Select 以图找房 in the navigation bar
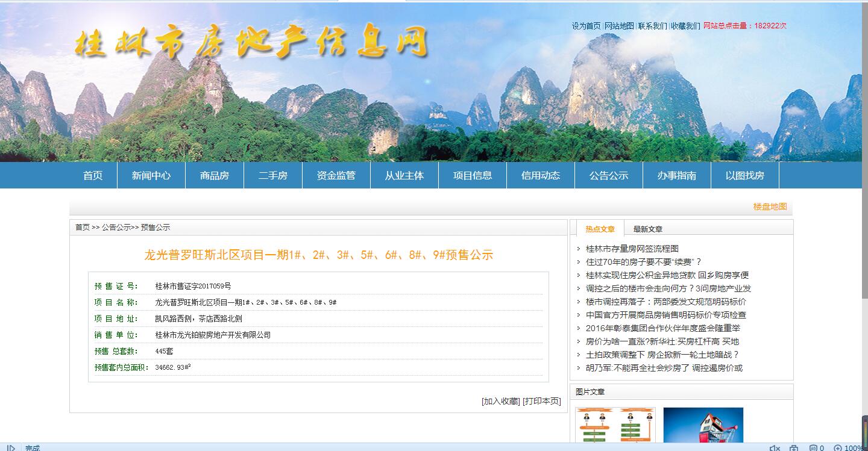 pos(745,175)
